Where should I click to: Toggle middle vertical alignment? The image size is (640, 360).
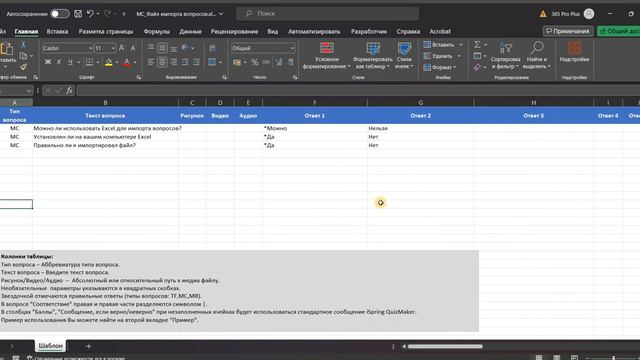162,48
